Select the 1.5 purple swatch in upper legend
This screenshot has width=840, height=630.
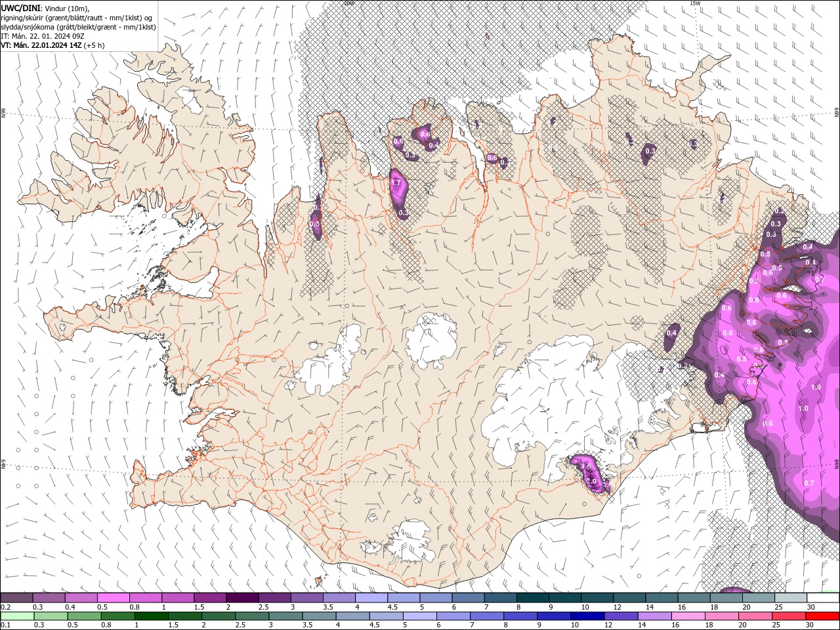pos(209,598)
